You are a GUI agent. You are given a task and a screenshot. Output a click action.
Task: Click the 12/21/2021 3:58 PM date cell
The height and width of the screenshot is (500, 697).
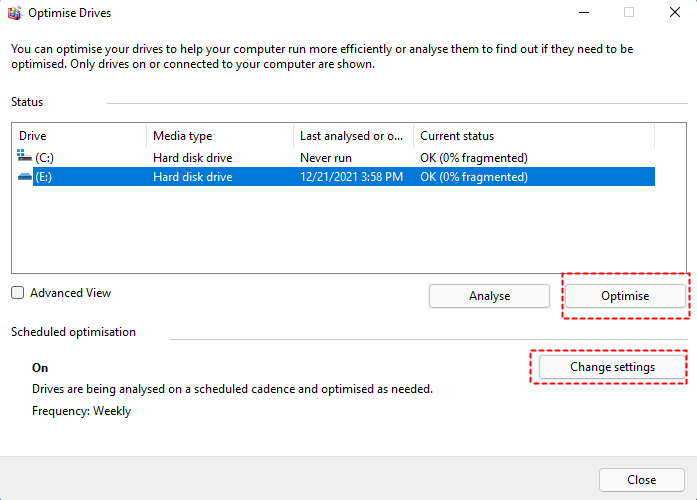point(351,177)
